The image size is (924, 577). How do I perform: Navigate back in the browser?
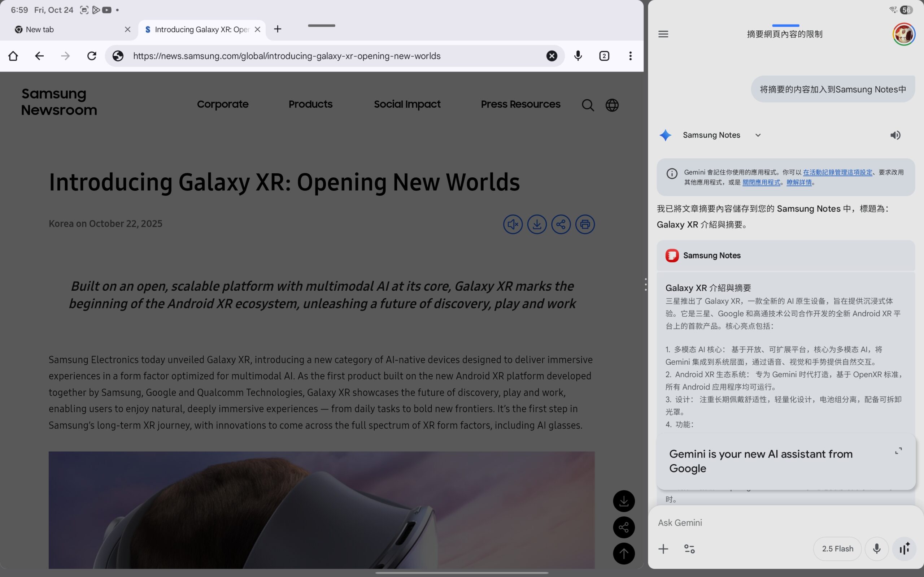tap(39, 56)
